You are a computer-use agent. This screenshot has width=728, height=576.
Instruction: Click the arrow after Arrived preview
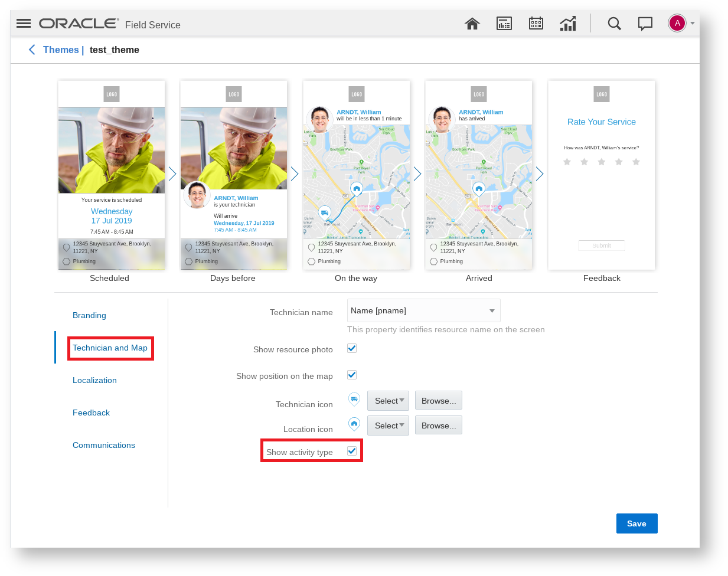(x=540, y=174)
